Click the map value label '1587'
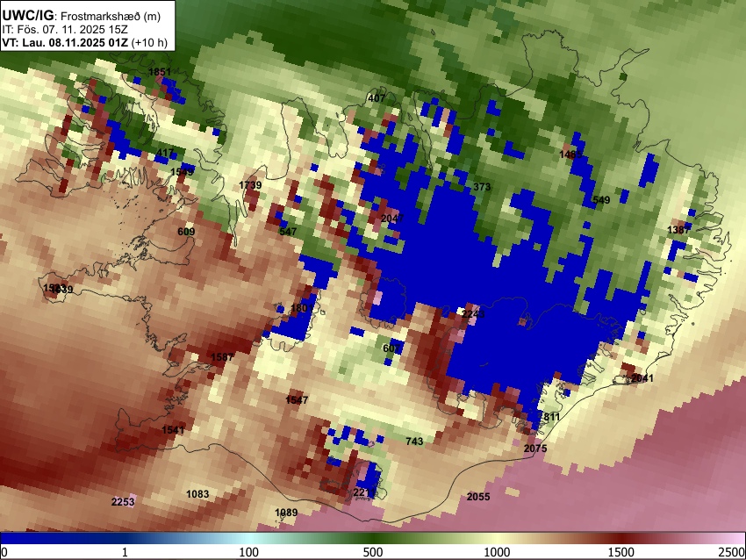746x560 pixels. tap(222, 357)
